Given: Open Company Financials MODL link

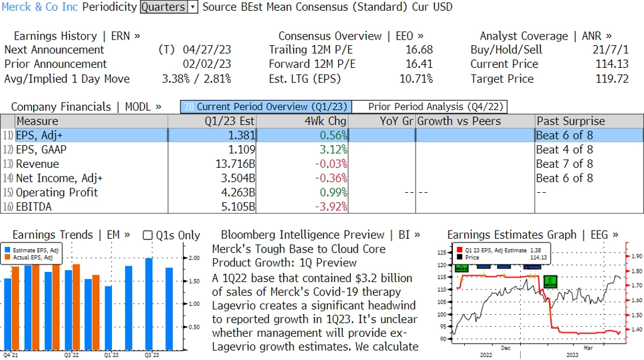Looking at the screenshot, I should tap(86, 107).
